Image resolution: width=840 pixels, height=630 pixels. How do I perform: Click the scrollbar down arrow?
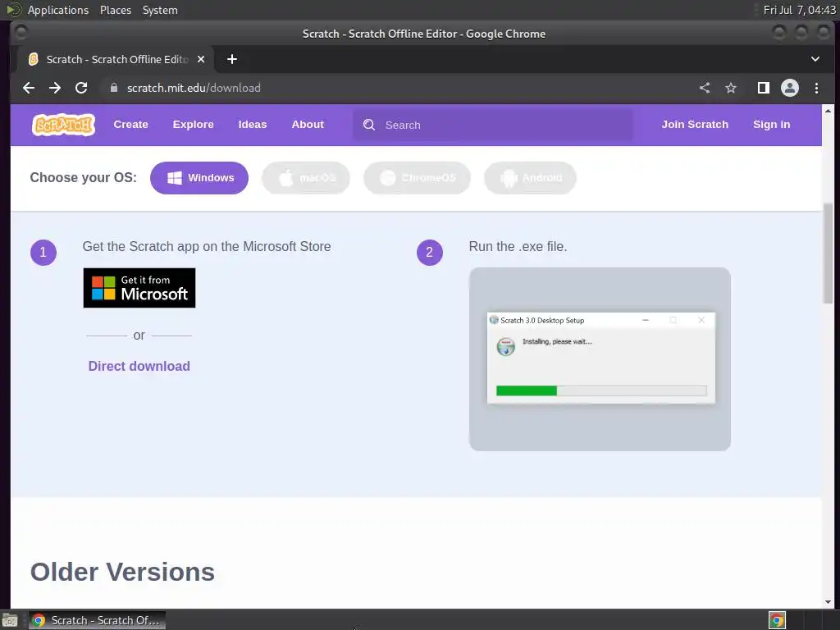tap(829, 602)
